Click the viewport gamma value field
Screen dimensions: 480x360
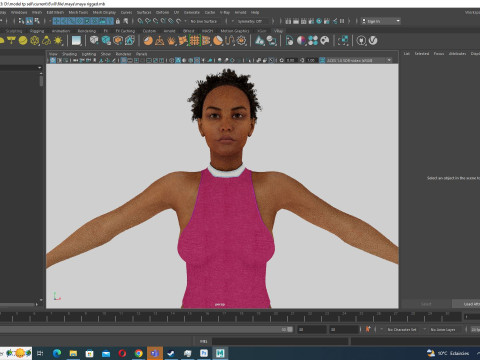[x=311, y=60]
